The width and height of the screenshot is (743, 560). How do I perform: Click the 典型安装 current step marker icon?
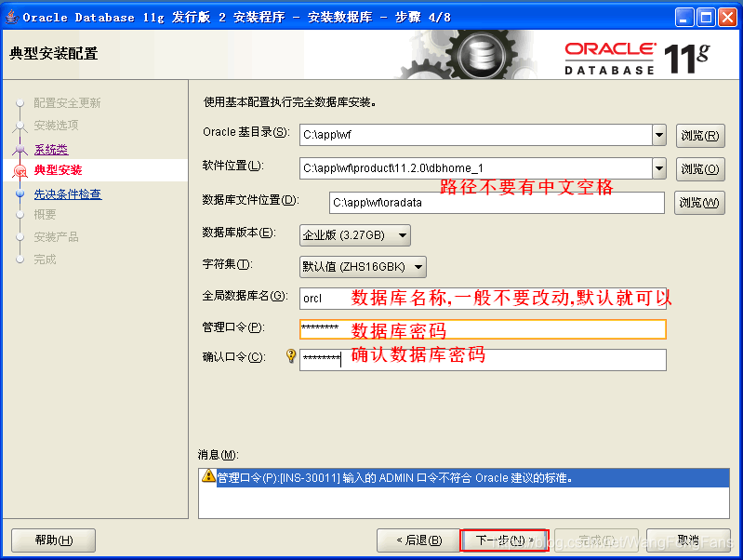tap(20, 171)
